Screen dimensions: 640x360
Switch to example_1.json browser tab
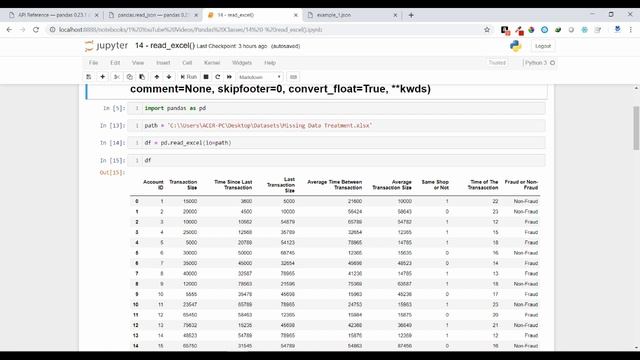[352, 15]
